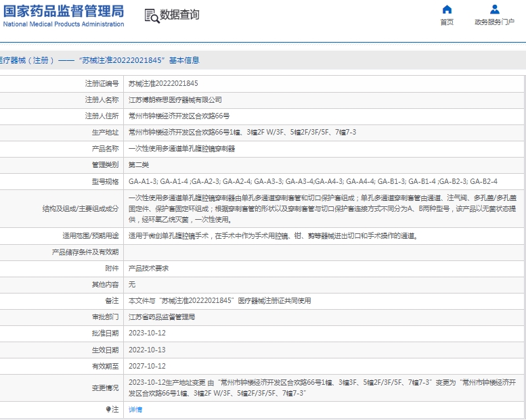This screenshot has width=526, height=420.
Task: Select registrant name 江苏博朗森思医疗器械有限公司
Action: point(175,100)
